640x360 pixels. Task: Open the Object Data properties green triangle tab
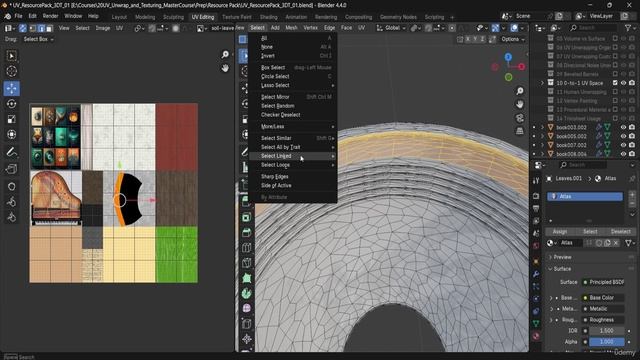(536, 323)
